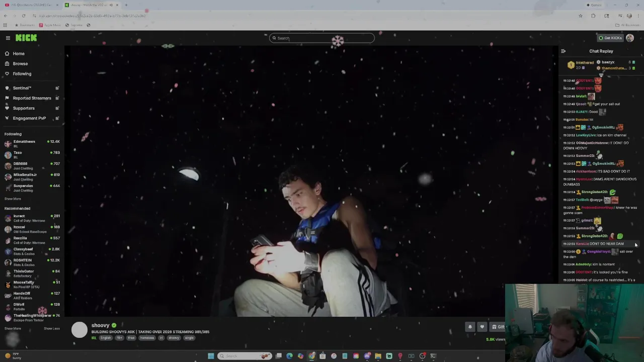Open TheHealingWhisperer's channel
Screen dimensions: 644x362
pyautogui.click(x=32, y=317)
